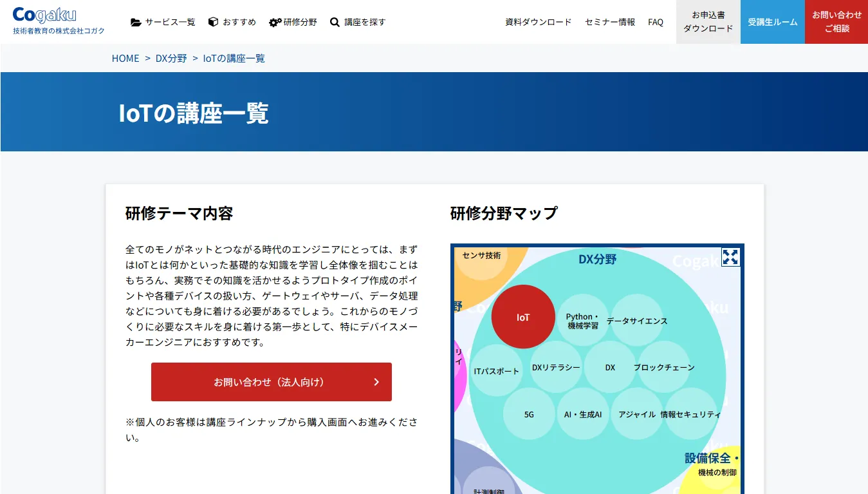This screenshot has width=868, height=494.
Task: Go to the FAQ page
Action: [x=655, y=22]
